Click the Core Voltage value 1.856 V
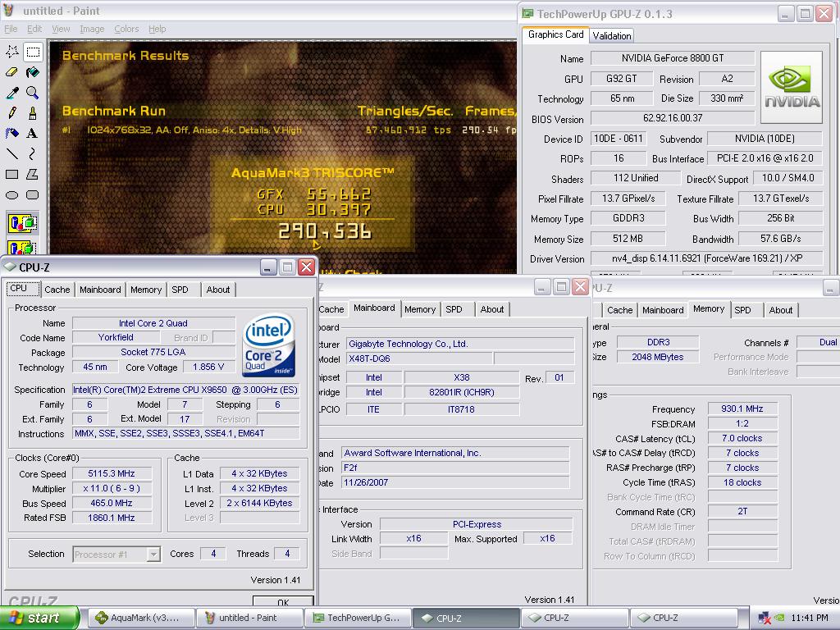This screenshot has width=840, height=630. pyautogui.click(x=208, y=367)
